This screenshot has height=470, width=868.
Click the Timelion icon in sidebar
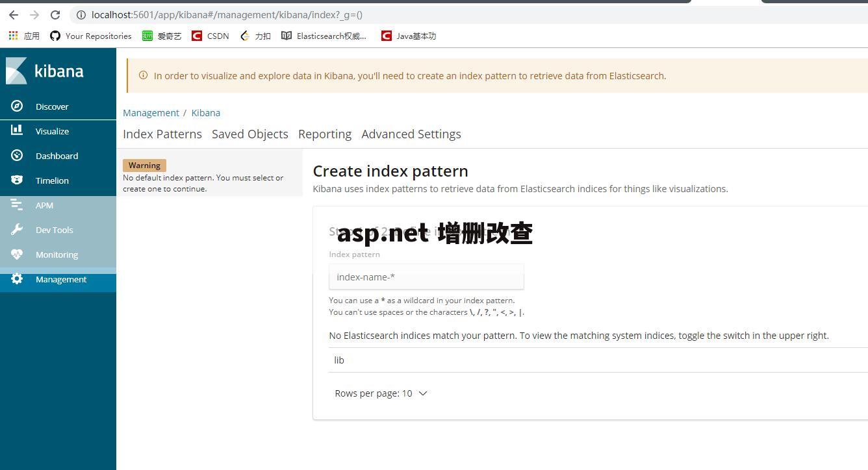(17, 180)
